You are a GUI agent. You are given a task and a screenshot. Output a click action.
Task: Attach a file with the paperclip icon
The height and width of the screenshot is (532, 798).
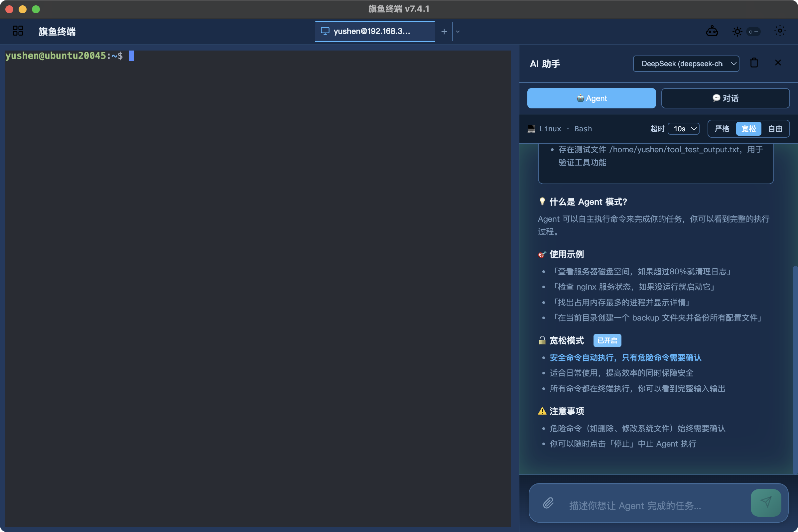coord(548,504)
